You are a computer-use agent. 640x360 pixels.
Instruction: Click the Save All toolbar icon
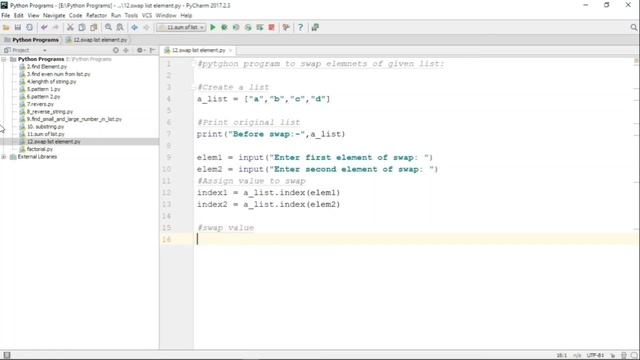coord(18,27)
